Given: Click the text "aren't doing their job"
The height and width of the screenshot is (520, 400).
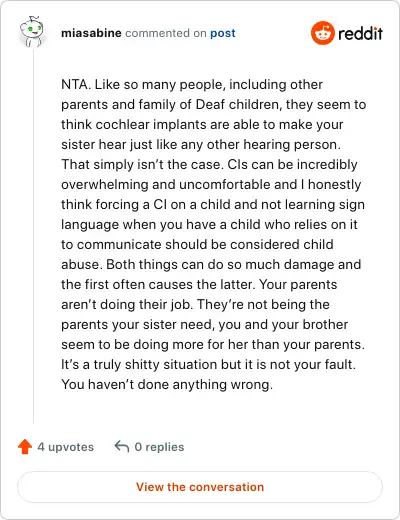Looking at the screenshot, I should [127, 304].
